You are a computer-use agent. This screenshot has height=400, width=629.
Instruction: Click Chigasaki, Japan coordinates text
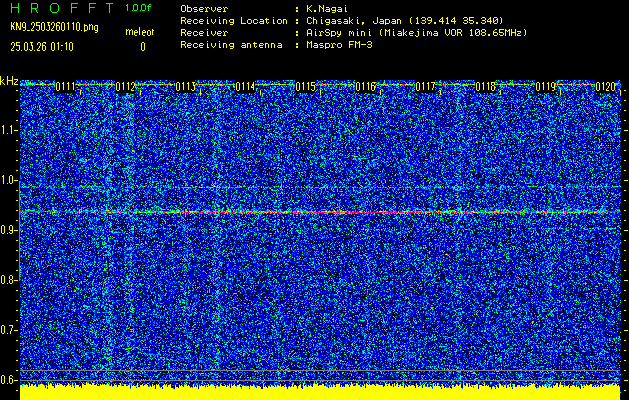[404, 21]
